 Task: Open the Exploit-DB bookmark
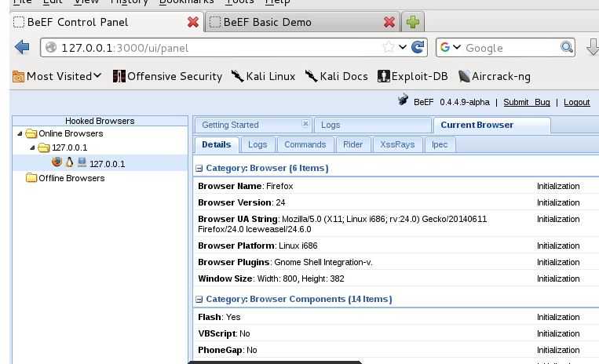coord(413,76)
